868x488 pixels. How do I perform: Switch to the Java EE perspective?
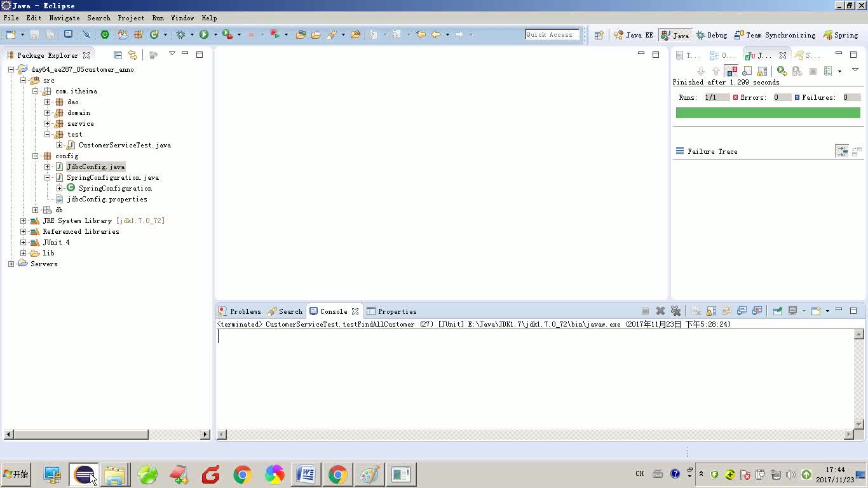pos(634,35)
